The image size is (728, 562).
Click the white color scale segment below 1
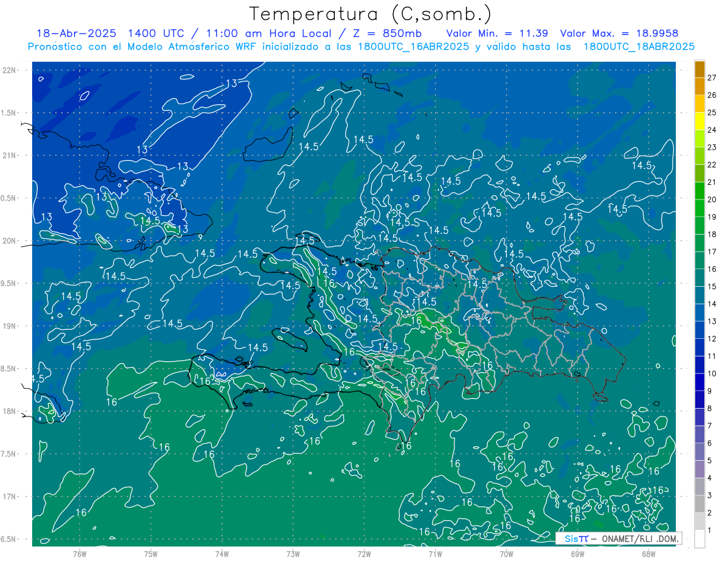tap(699, 539)
